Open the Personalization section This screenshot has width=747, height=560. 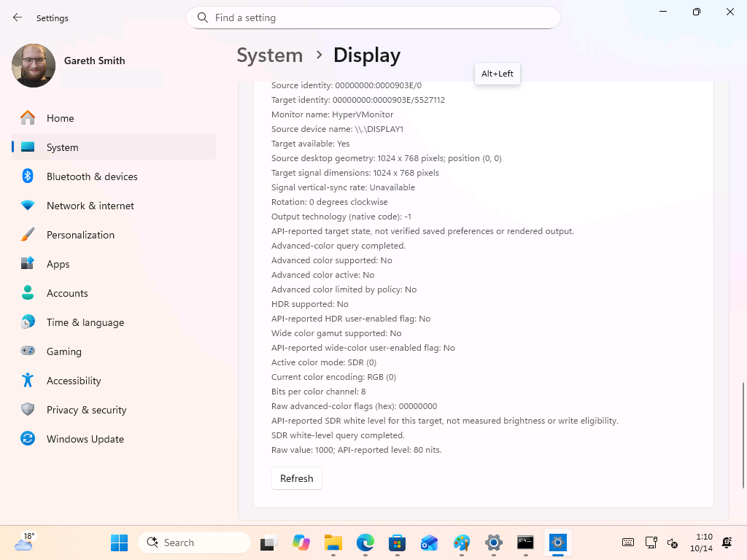click(x=113, y=235)
